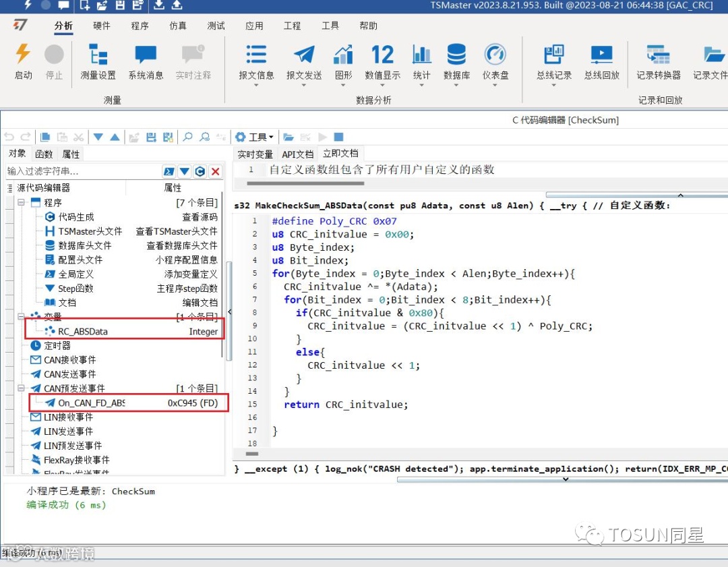Click the C refresh icon beside the filter box
This screenshot has height=567, width=728.
coord(200,171)
